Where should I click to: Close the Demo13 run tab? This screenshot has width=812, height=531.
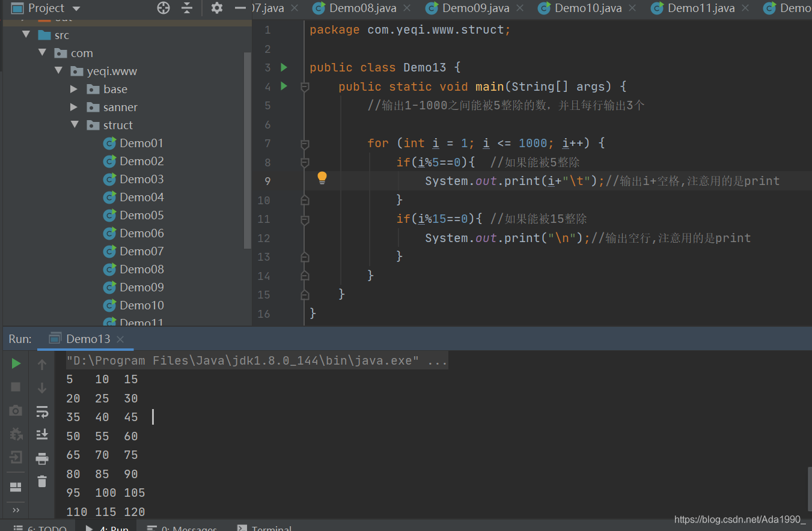click(120, 339)
